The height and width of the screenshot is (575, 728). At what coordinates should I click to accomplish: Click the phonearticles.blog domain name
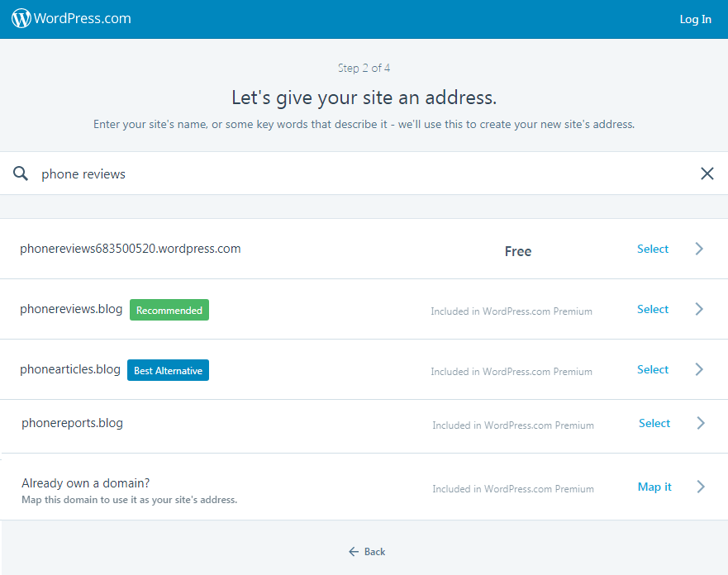pos(70,369)
